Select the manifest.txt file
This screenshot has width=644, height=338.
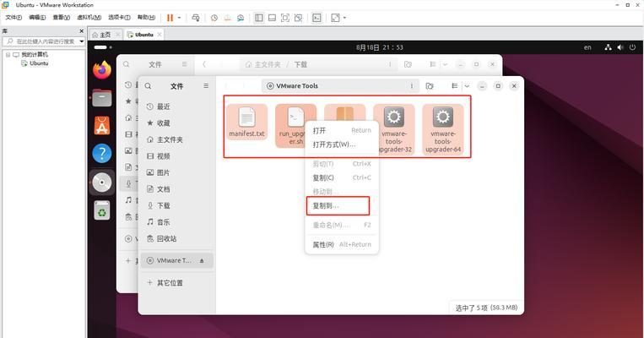(246, 123)
